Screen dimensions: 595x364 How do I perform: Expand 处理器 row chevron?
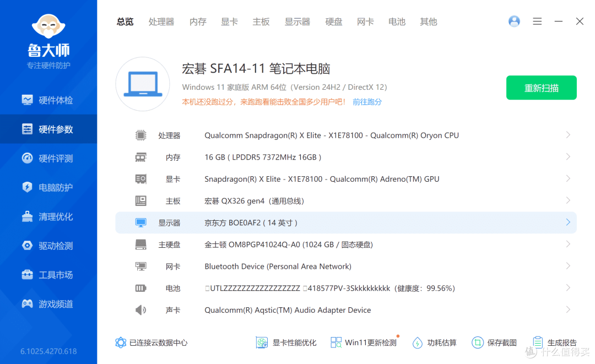click(x=568, y=135)
